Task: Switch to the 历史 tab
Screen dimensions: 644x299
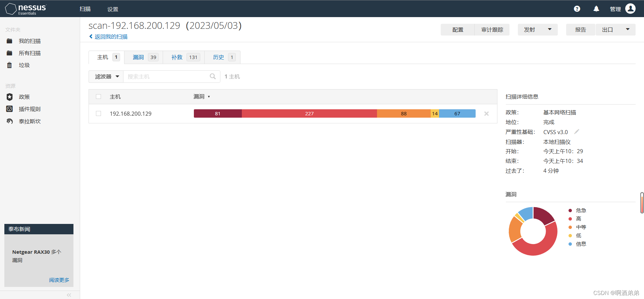Action: [x=222, y=57]
